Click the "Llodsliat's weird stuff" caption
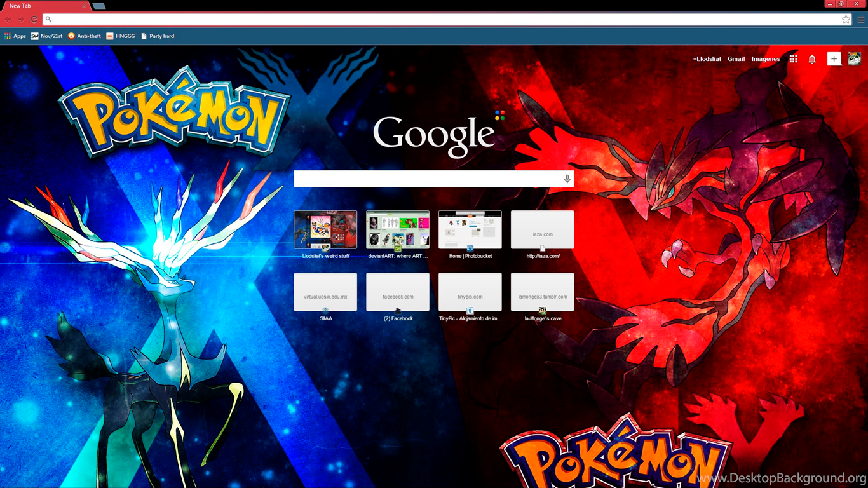This screenshot has height=488, width=868. pos(325,256)
